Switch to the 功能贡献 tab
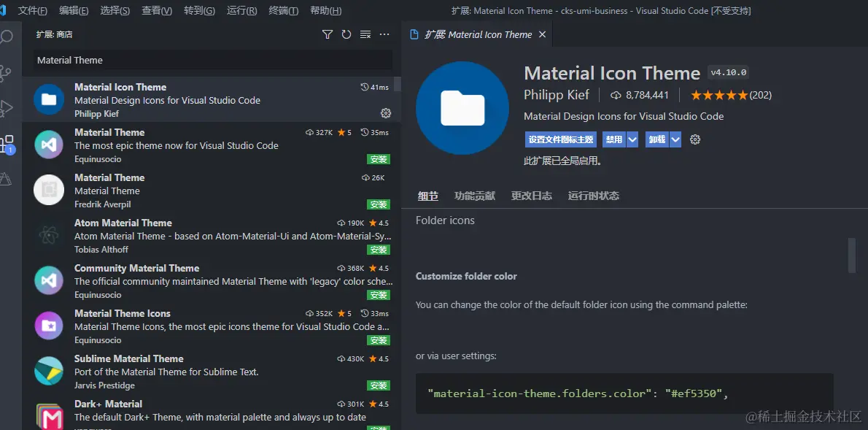Viewport: 868px width, 430px height. click(x=475, y=196)
